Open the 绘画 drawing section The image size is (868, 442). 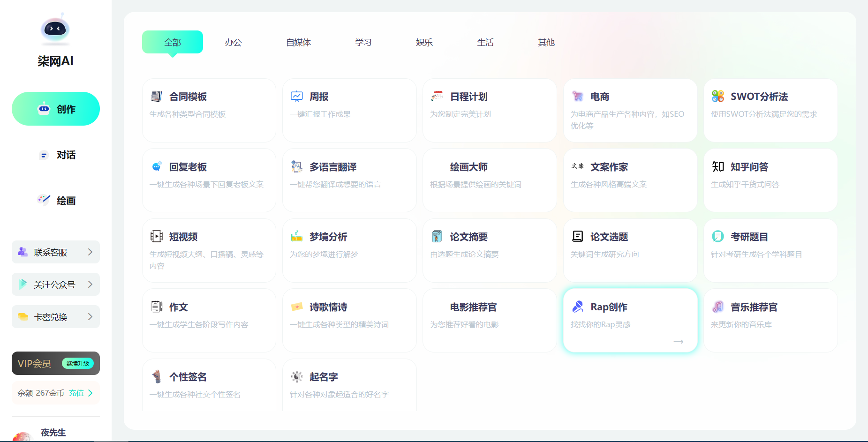coord(56,201)
